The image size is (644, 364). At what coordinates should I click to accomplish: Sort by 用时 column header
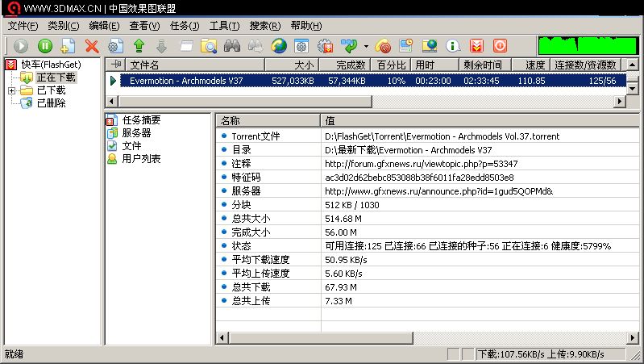coord(434,65)
